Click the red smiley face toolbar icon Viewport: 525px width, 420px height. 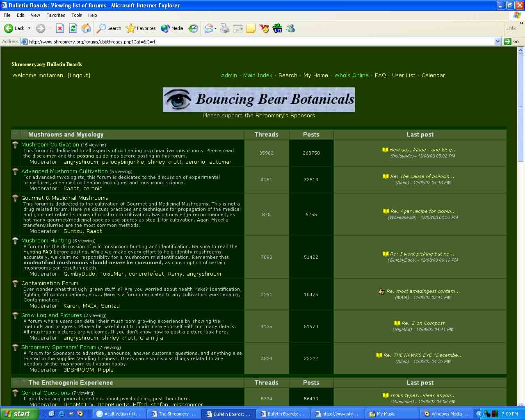264,28
